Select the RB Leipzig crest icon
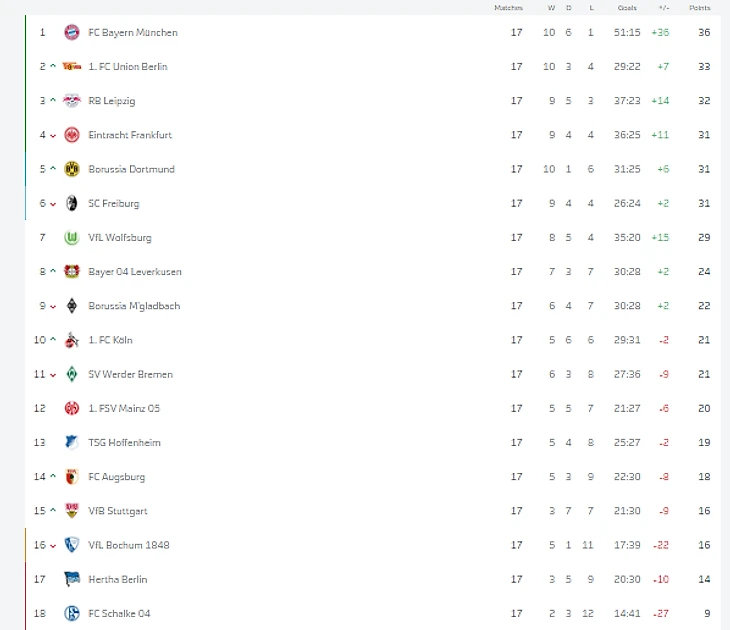This screenshot has width=730, height=630. (x=72, y=101)
